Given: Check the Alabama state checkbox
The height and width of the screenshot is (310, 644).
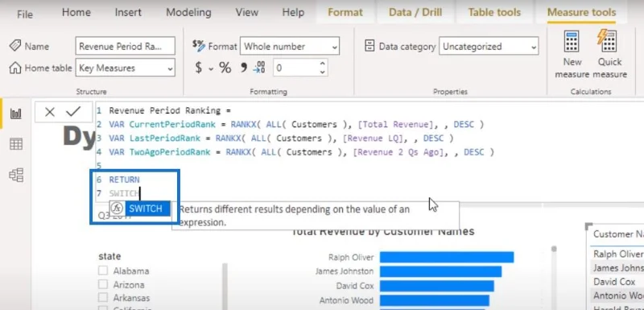Looking at the screenshot, I should (x=103, y=271).
